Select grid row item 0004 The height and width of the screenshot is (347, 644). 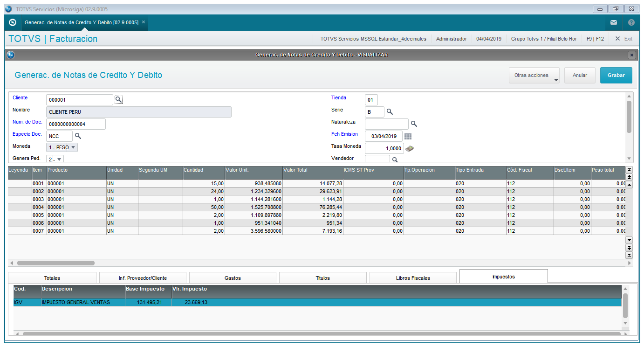(317, 207)
